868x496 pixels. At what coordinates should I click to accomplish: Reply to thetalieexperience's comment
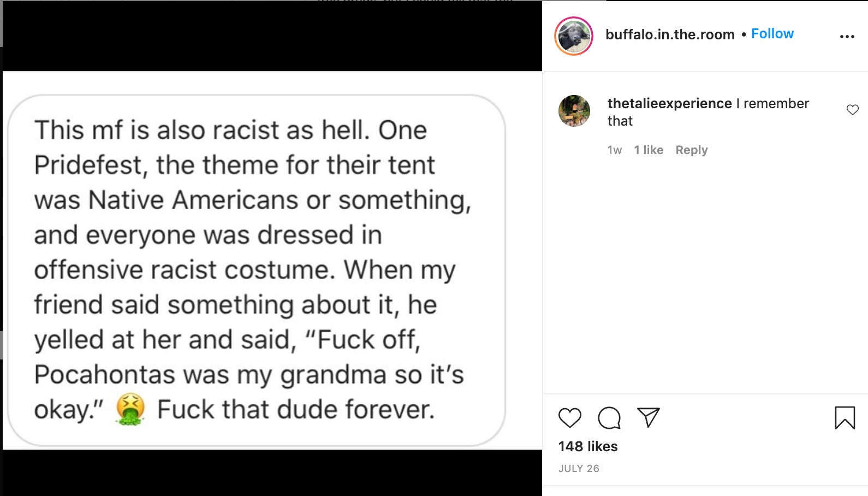(x=691, y=150)
